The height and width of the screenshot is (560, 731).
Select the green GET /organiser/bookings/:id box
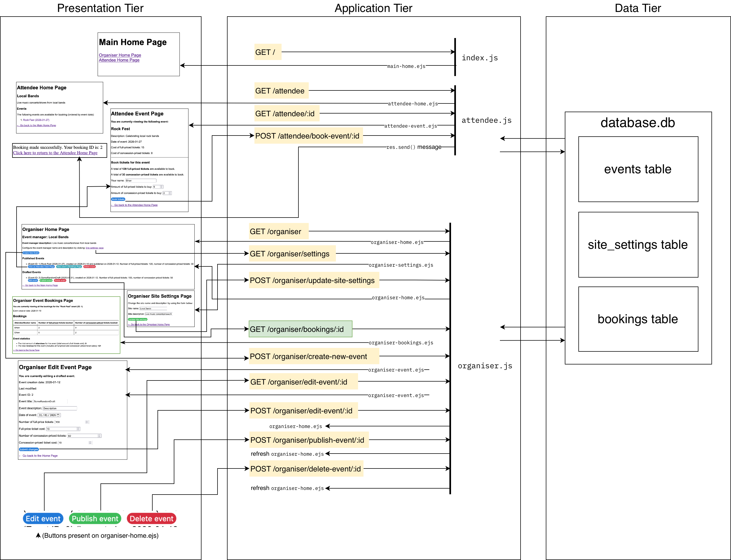click(x=300, y=329)
